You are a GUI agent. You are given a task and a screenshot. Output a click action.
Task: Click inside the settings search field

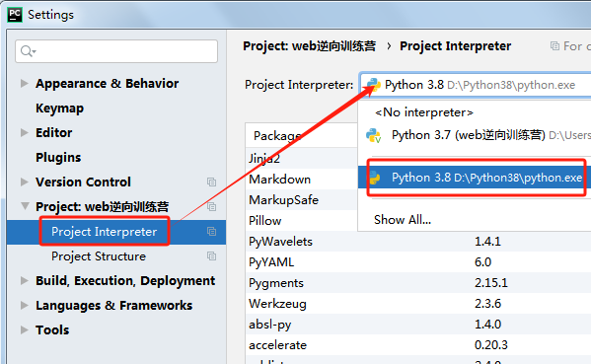coord(116,51)
